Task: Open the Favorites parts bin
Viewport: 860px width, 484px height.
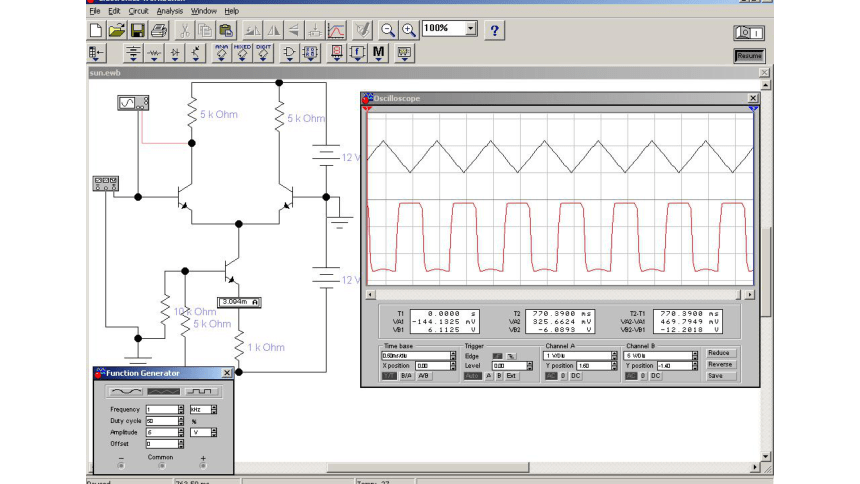Action: tap(96, 53)
